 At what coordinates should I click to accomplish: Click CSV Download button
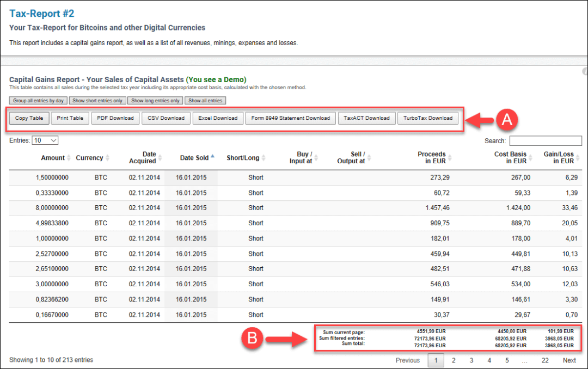[166, 118]
